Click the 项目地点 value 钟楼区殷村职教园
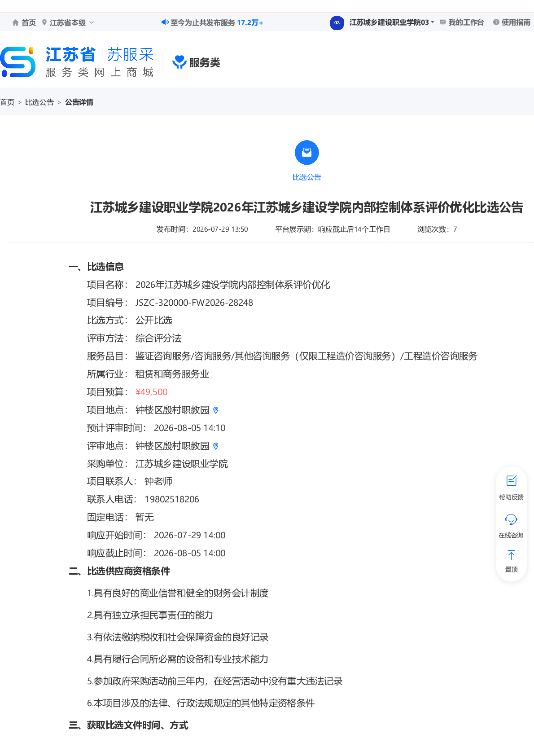 point(172,410)
